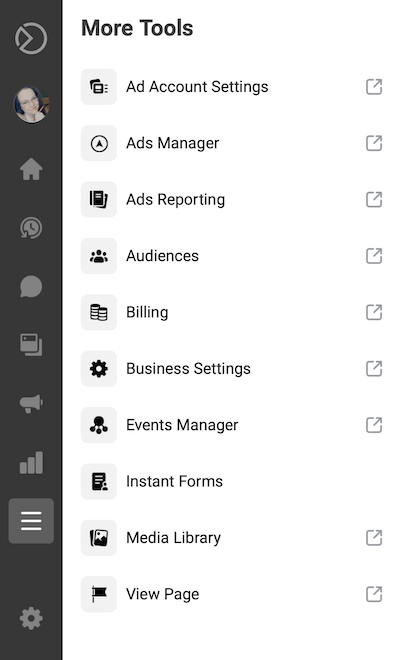The image size is (400, 660).
Task: Click the Instant Forms icon
Action: (x=99, y=482)
